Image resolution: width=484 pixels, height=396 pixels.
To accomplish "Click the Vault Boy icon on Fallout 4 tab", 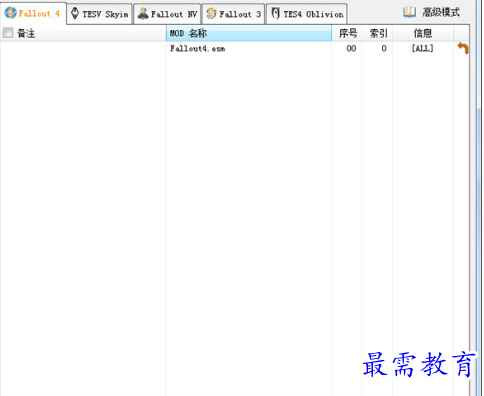I will click(x=10, y=13).
